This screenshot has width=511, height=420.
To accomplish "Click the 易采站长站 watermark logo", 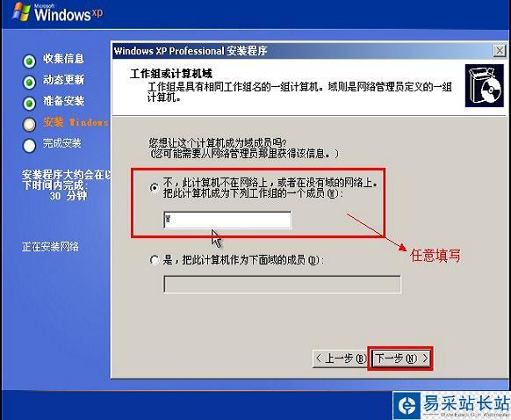I will point(452,405).
